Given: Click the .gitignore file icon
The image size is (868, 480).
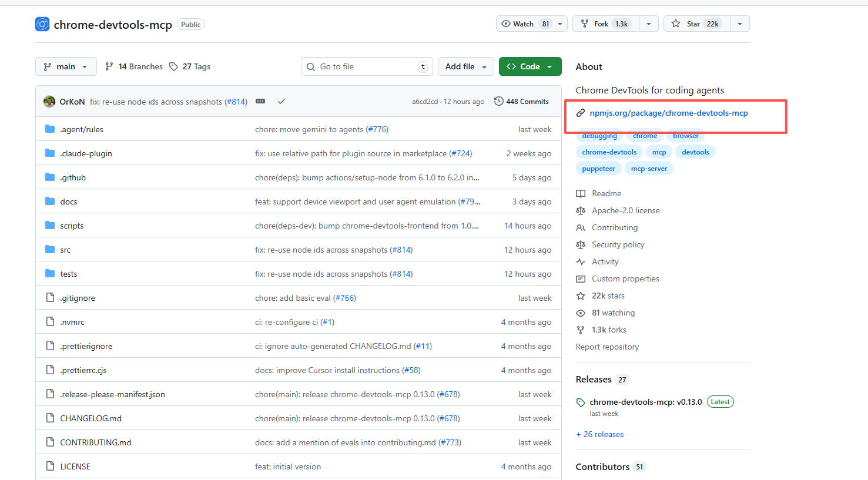Looking at the screenshot, I should (x=50, y=298).
